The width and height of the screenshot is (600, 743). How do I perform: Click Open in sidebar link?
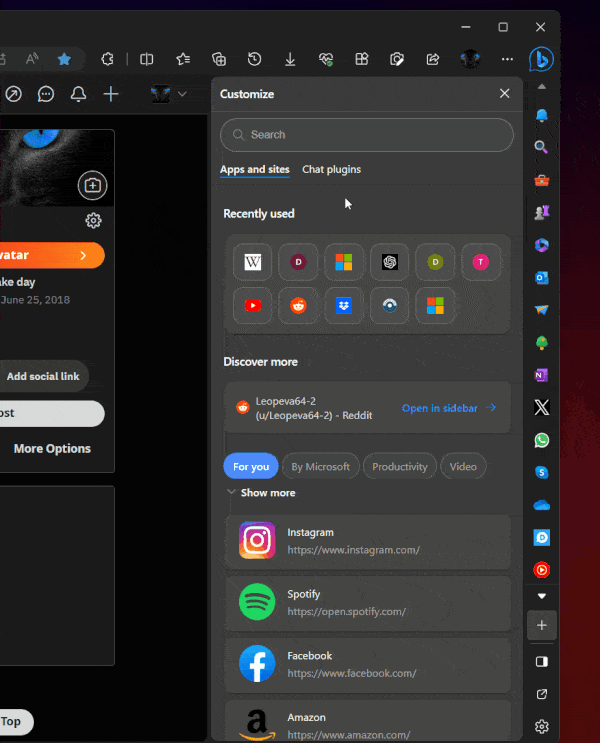point(449,408)
